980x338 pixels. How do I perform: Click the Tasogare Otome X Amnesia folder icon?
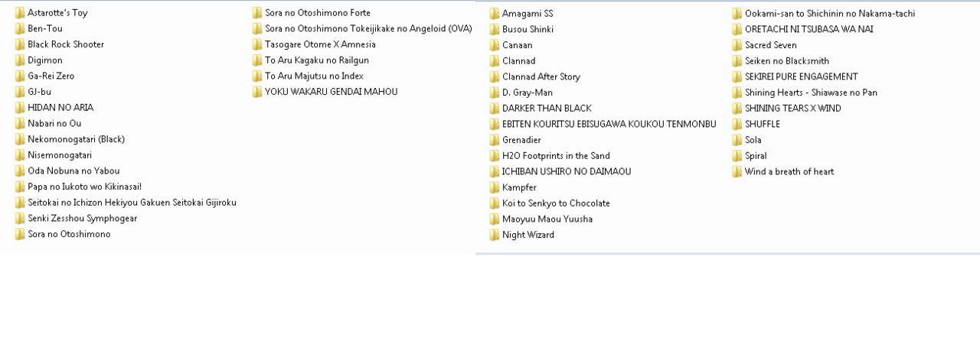coord(257,44)
